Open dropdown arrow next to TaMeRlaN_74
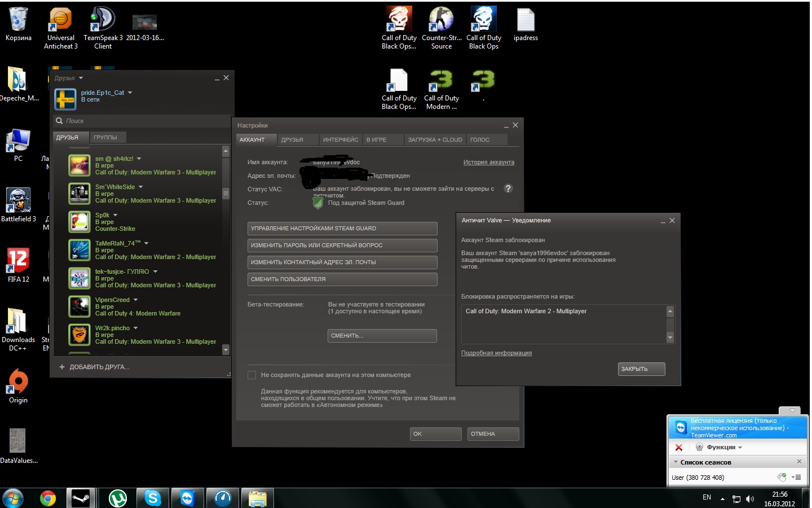 click(x=146, y=243)
